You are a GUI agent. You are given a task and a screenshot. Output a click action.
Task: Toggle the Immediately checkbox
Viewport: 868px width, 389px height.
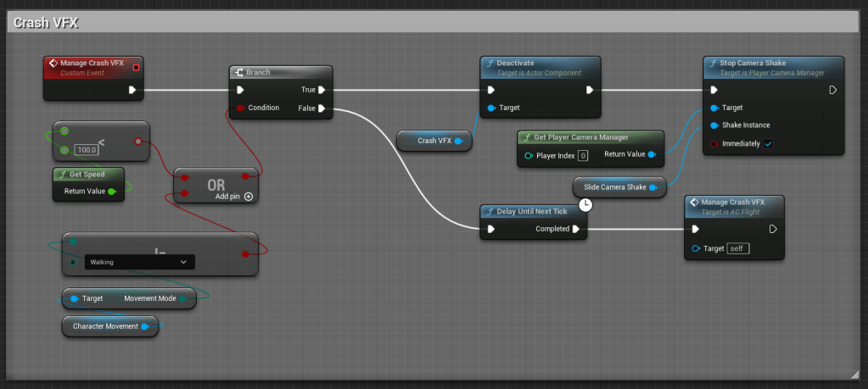(768, 143)
